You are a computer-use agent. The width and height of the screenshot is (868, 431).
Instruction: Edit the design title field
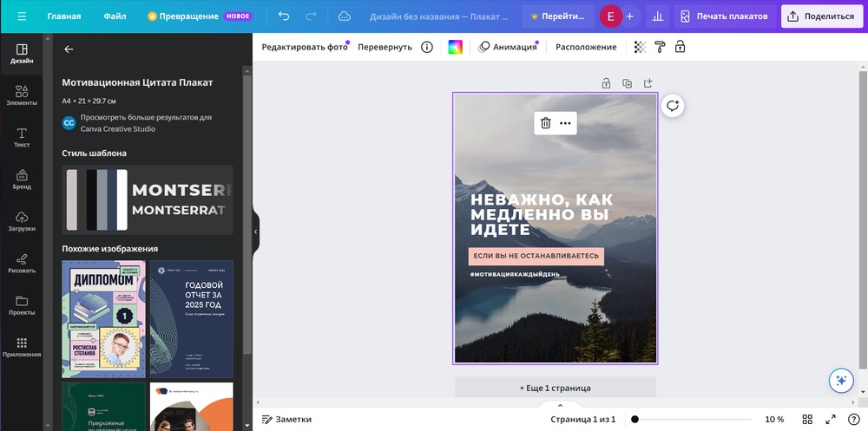point(439,16)
